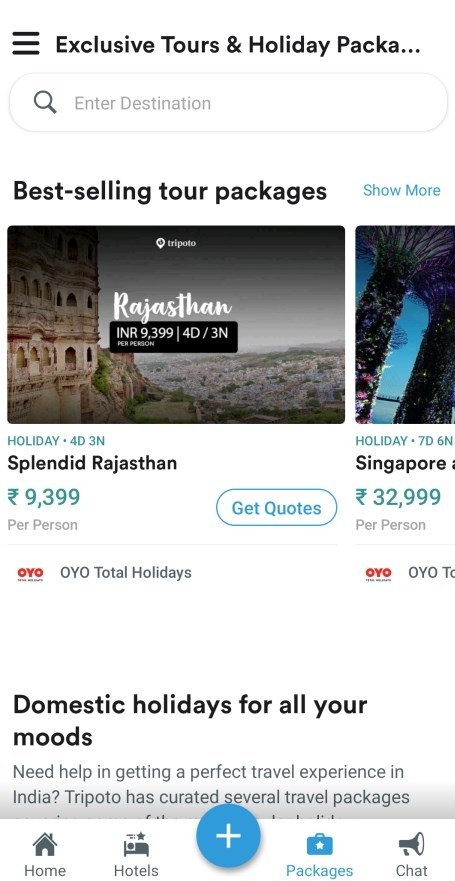455x881 pixels.
Task: Select the Packages suitcase icon
Action: tap(319, 844)
